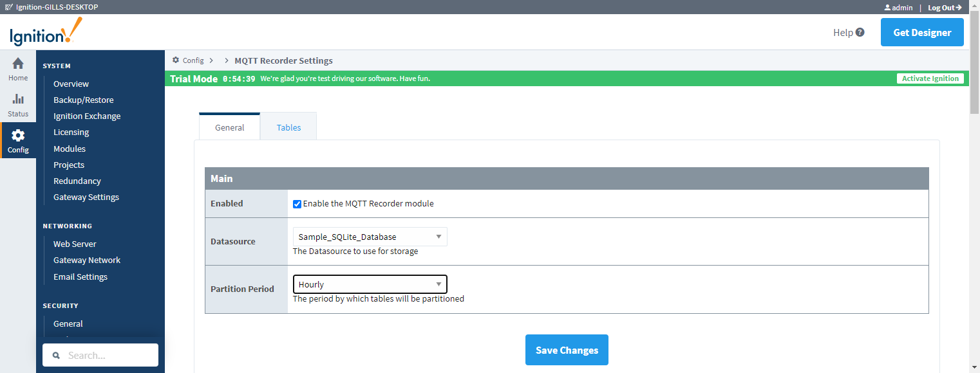Click the SECURITY sidebar heading
The image size is (980, 373).
click(61, 305)
